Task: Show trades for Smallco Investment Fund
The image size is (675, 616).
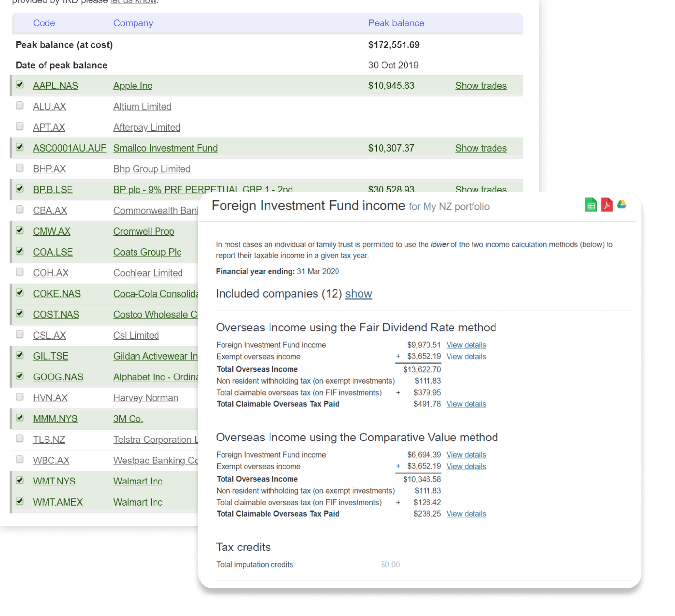Action: [x=481, y=148]
